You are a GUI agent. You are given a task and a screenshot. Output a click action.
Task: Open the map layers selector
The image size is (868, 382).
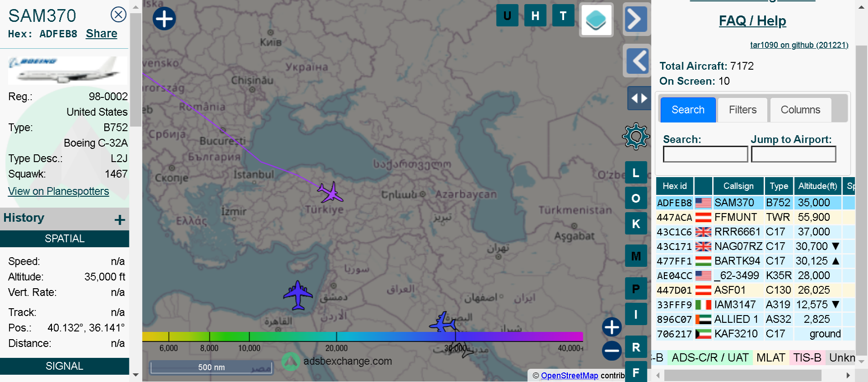pos(596,20)
